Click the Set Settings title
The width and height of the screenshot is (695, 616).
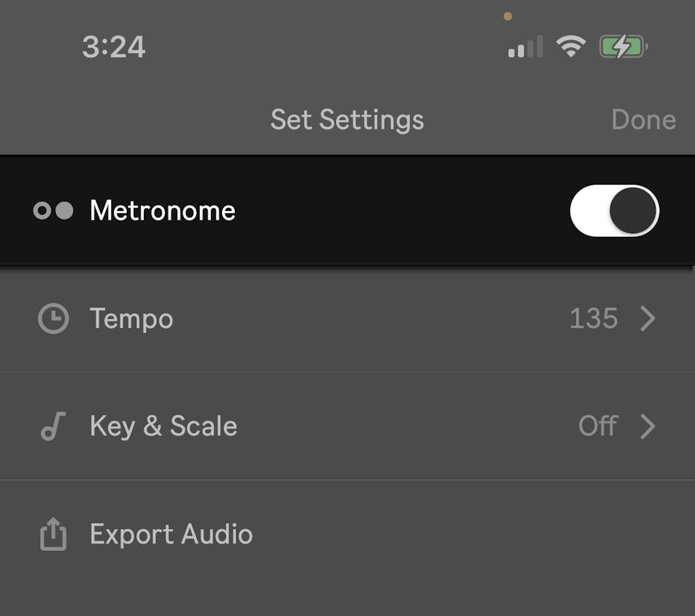(x=347, y=120)
